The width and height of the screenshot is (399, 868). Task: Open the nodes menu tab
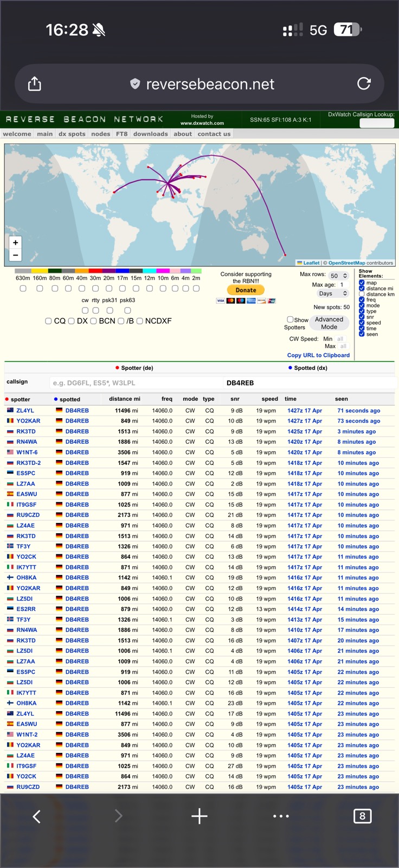101,134
